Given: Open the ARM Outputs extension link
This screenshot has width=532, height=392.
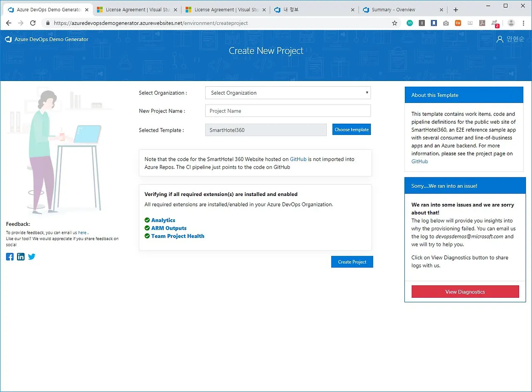Looking at the screenshot, I should pyautogui.click(x=169, y=228).
